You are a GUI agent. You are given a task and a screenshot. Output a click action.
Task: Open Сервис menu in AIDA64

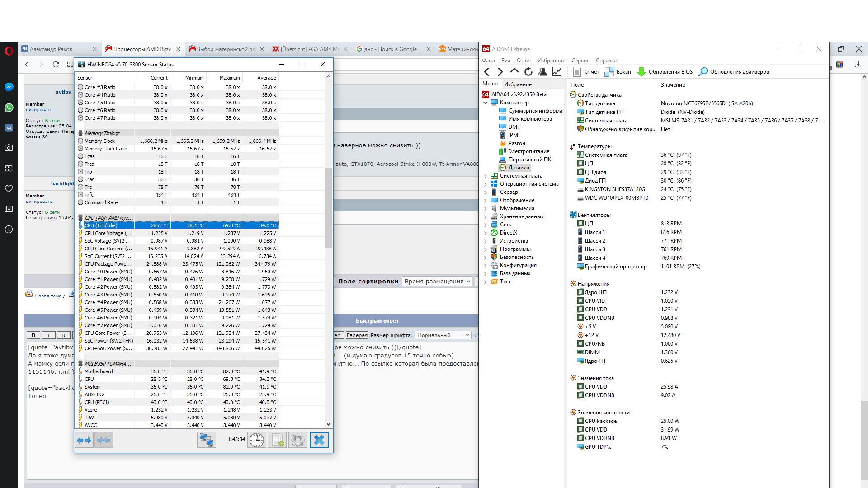(x=580, y=61)
